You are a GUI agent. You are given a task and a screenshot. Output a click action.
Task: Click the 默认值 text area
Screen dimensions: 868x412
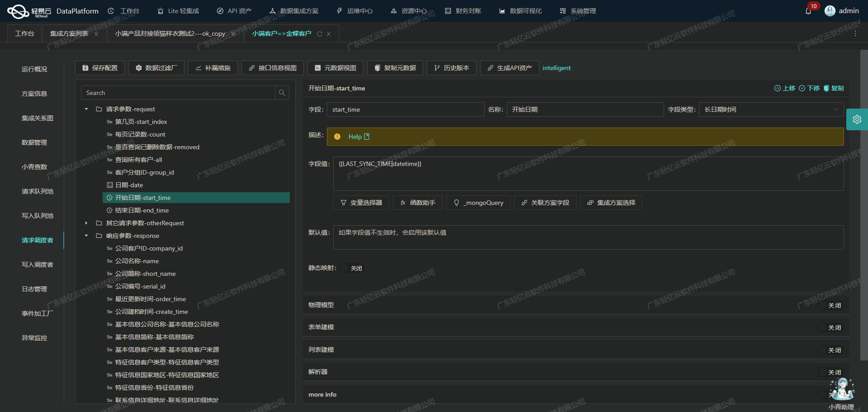click(588, 237)
